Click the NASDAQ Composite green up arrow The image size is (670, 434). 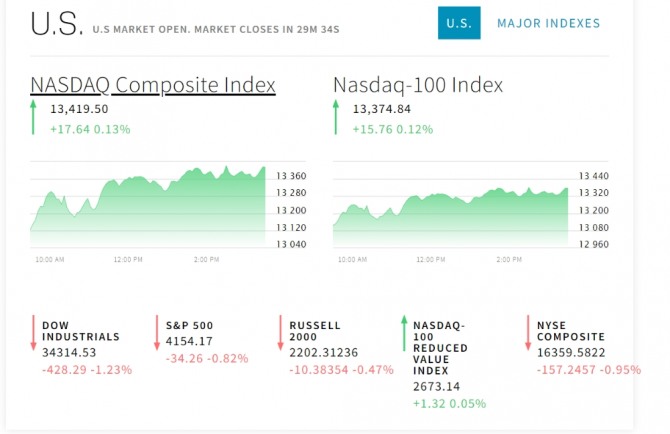pos(34,117)
